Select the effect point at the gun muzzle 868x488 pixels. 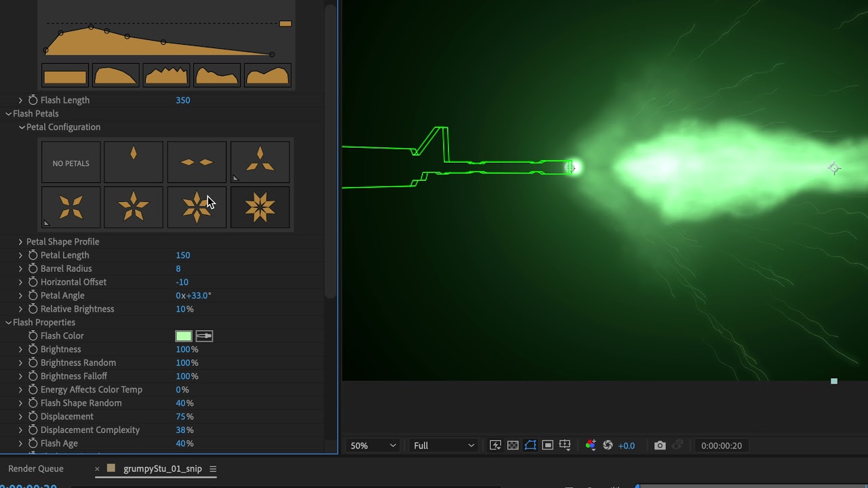pyautogui.click(x=572, y=167)
